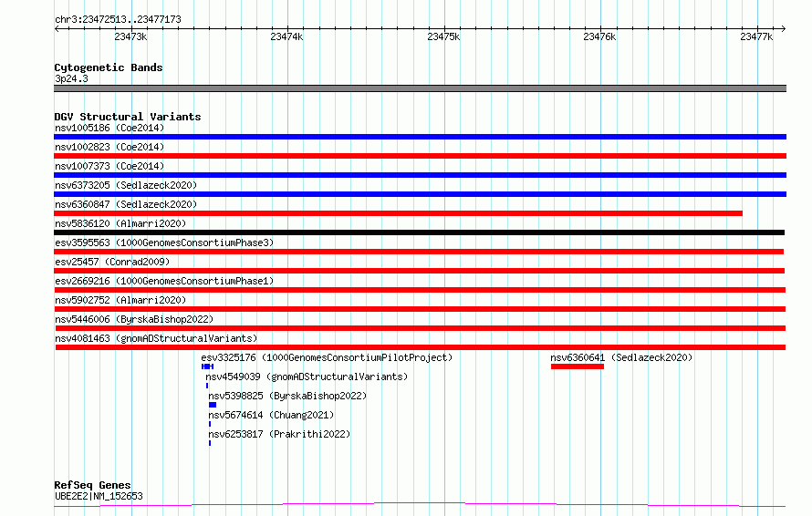
Task: Click the nsv5446006 (ByrskaBishop2022) red bar
Action: [x=421, y=328]
